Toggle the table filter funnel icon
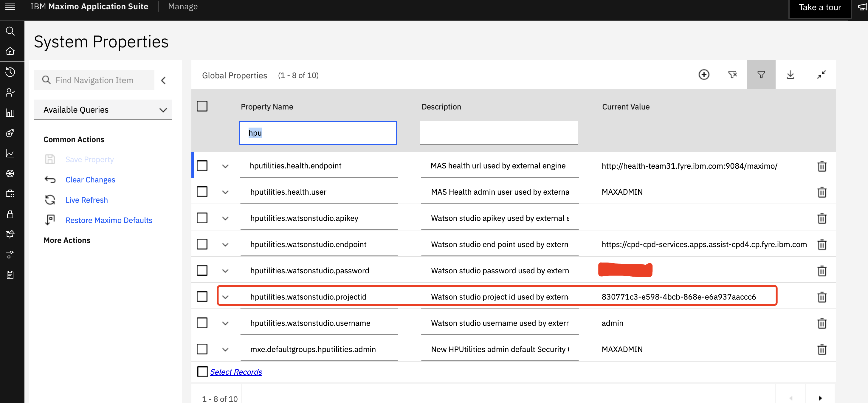868x403 pixels. [x=761, y=75]
